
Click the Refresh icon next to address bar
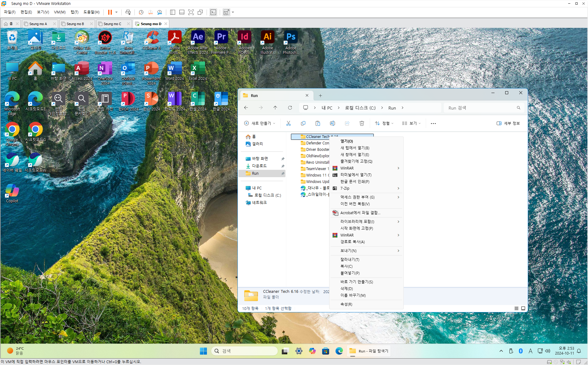290,108
